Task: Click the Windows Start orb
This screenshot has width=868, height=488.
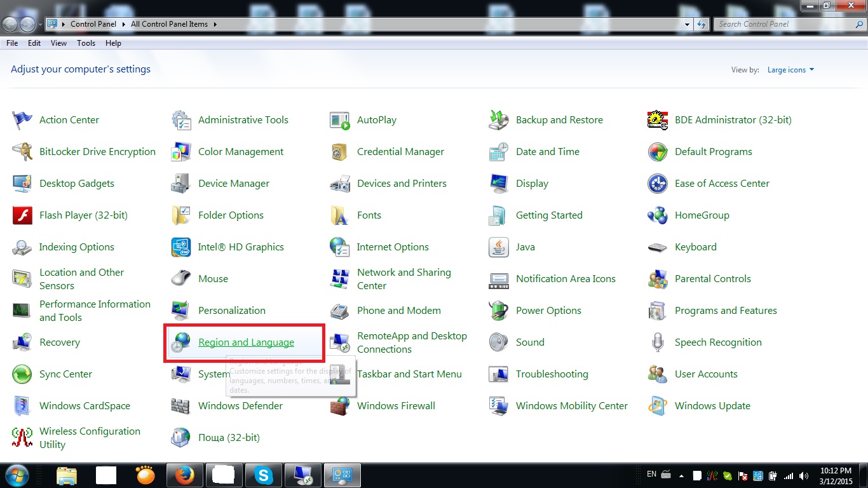Action: click(x=17, y=475)
